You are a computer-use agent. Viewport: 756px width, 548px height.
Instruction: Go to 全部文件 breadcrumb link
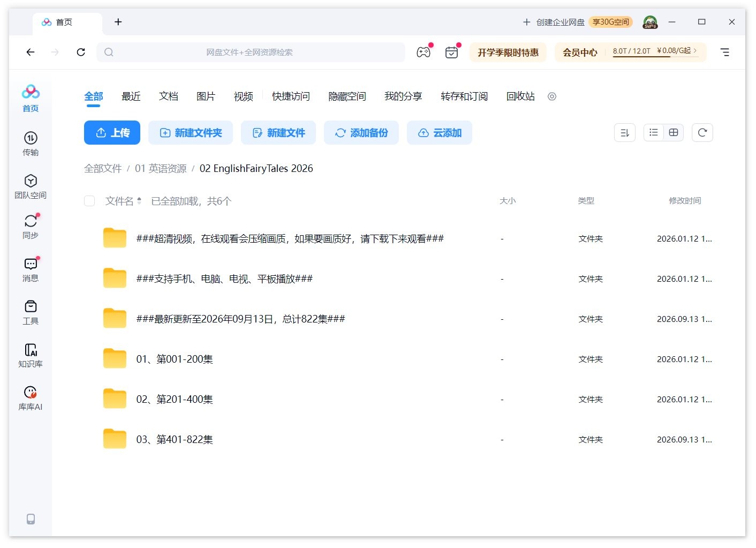[103, 169]
